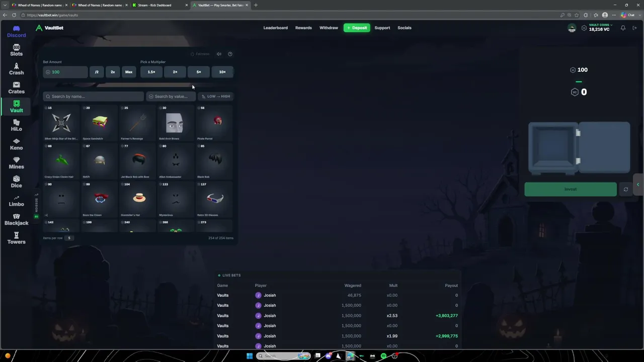Open the Slots game
644x362 pixels.
point(16,50)
